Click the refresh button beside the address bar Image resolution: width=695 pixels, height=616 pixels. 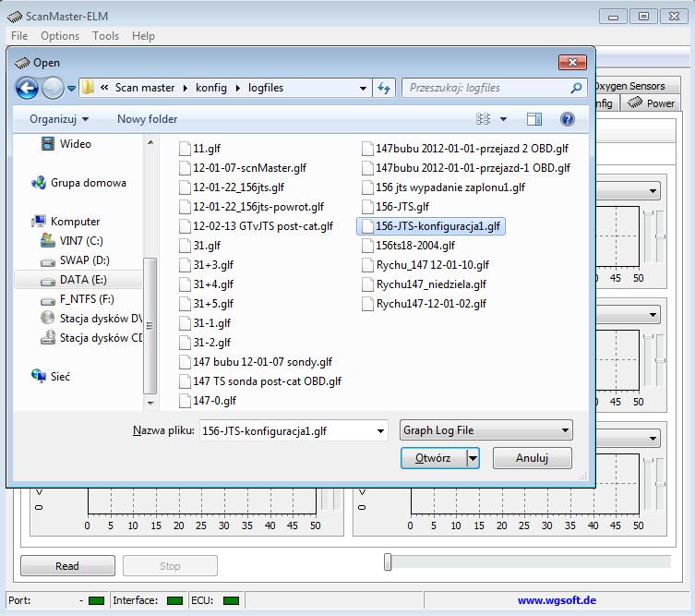pyautogui.click(x=384, y=88)
